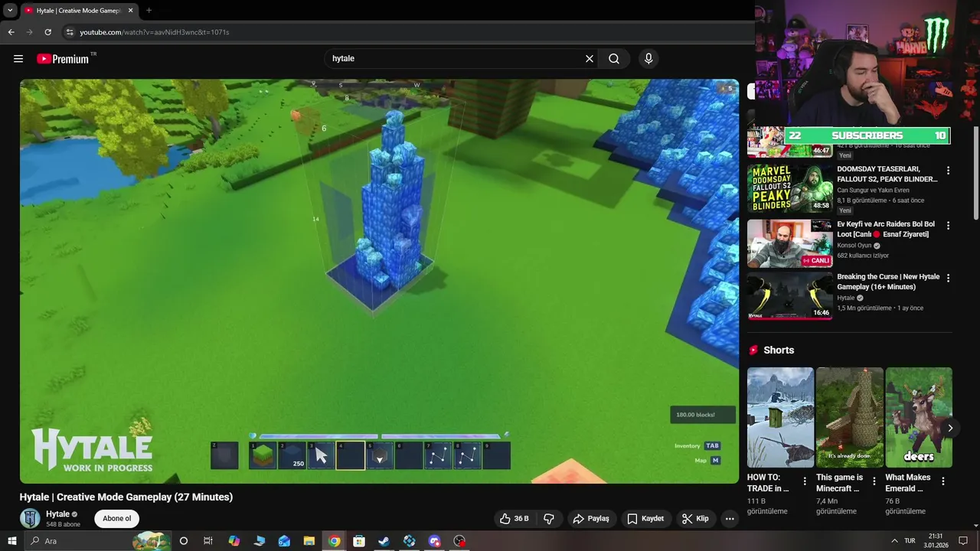Image resolution: width=980 pixels, height=551 pixels.
Task: Open menu for What Makes Emerald short
Action: [x=943, y=481]
